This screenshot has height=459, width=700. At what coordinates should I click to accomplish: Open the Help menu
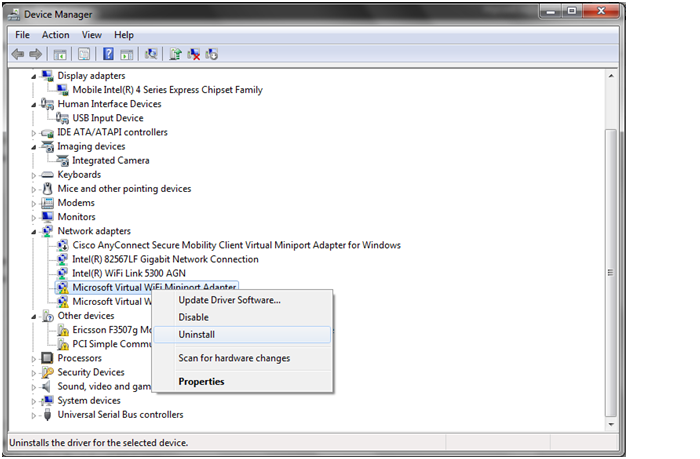[124, 35]
